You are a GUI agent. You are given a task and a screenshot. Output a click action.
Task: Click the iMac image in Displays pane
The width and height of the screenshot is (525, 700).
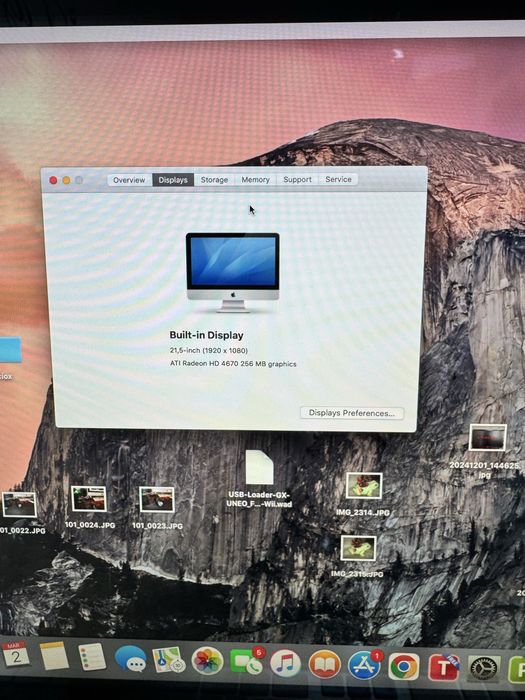233,272
